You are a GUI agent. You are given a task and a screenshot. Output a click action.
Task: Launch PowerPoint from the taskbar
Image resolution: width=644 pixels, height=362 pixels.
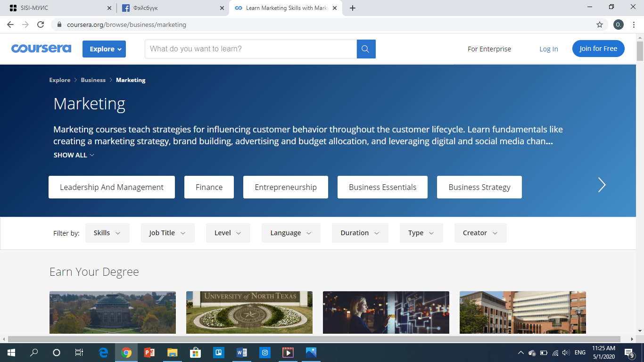[149, 353]
